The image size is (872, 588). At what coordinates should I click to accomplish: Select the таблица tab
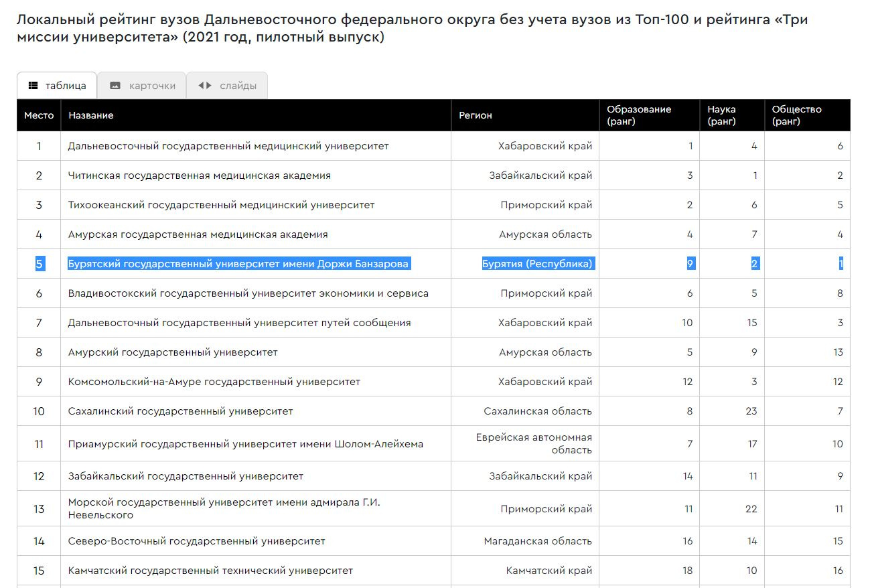click(x=58, y=86)
